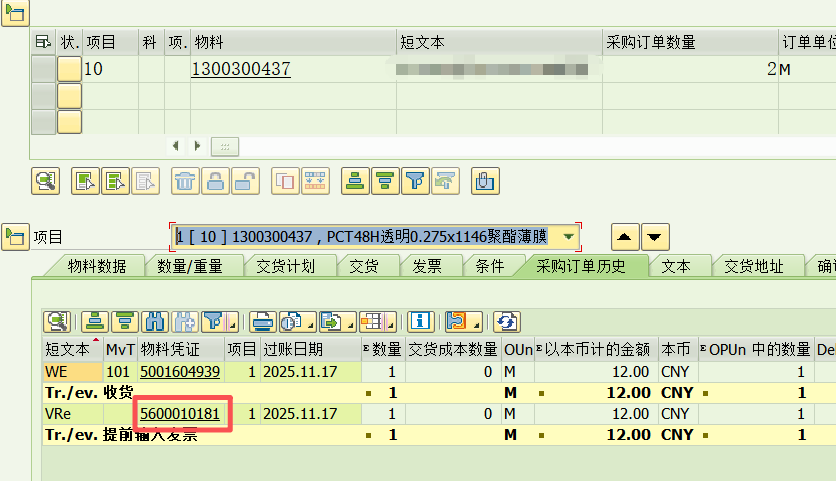Sort items ascending in item overview toolbar
This screenshot has width=836, height=481.
[x=355, y=181]
